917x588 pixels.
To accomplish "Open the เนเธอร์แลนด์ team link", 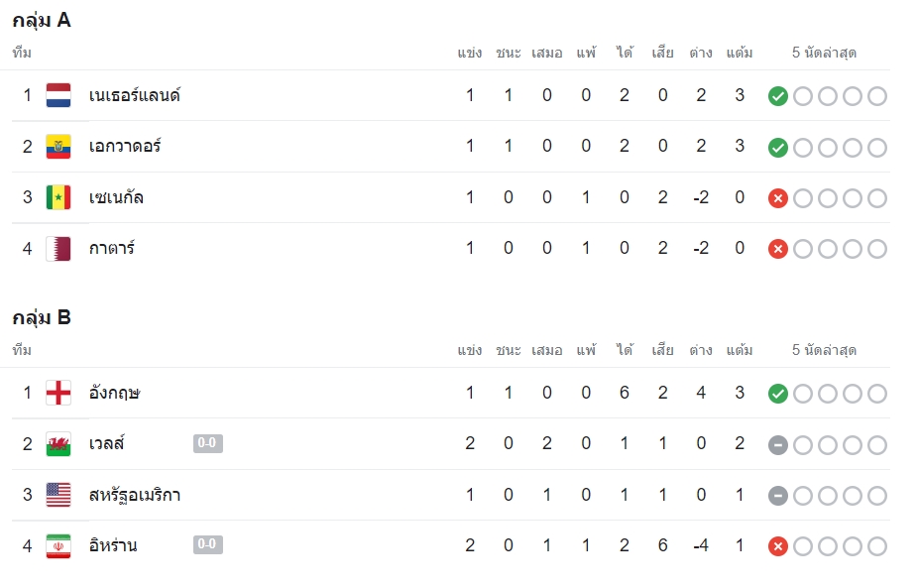I will click(135, 95).
